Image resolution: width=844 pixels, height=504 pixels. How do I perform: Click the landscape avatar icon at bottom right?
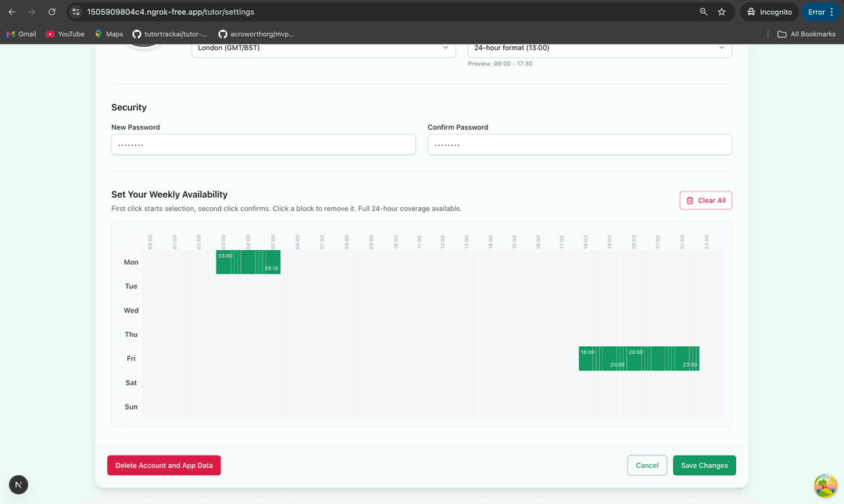pyautogui.click(x=825, y=485)
